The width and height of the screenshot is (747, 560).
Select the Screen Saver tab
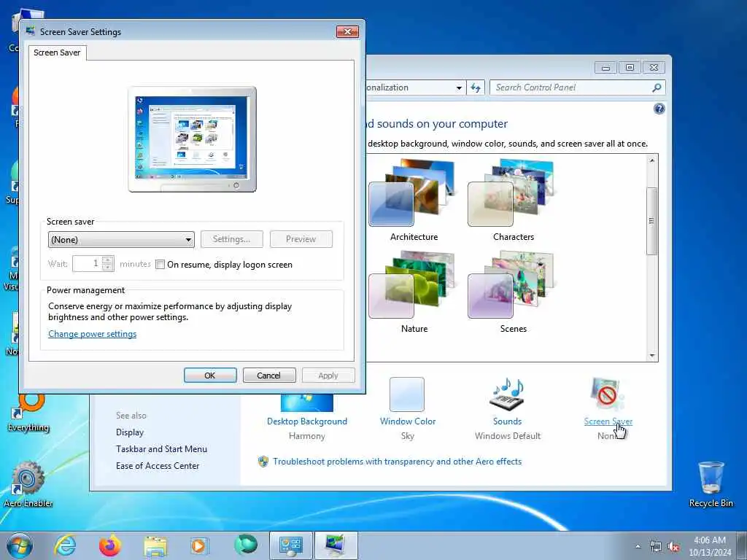click(57, 52)
